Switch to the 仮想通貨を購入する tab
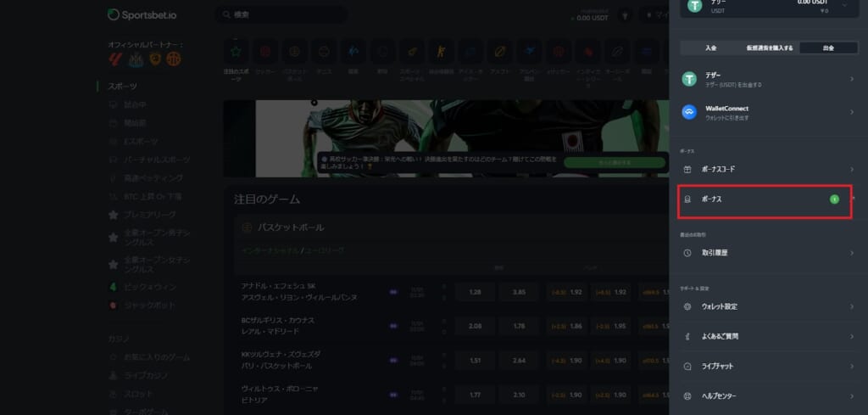This screenshot has width=868, height=415. click(770, 48)
